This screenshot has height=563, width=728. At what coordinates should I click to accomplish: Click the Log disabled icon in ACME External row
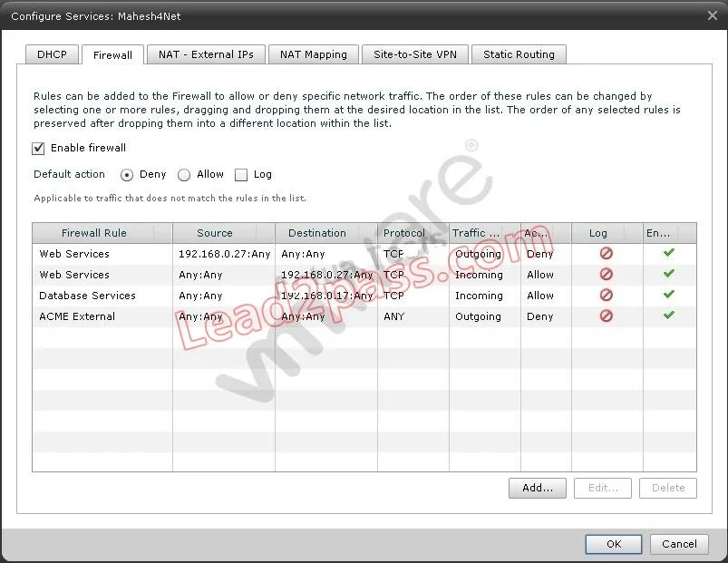607,316
